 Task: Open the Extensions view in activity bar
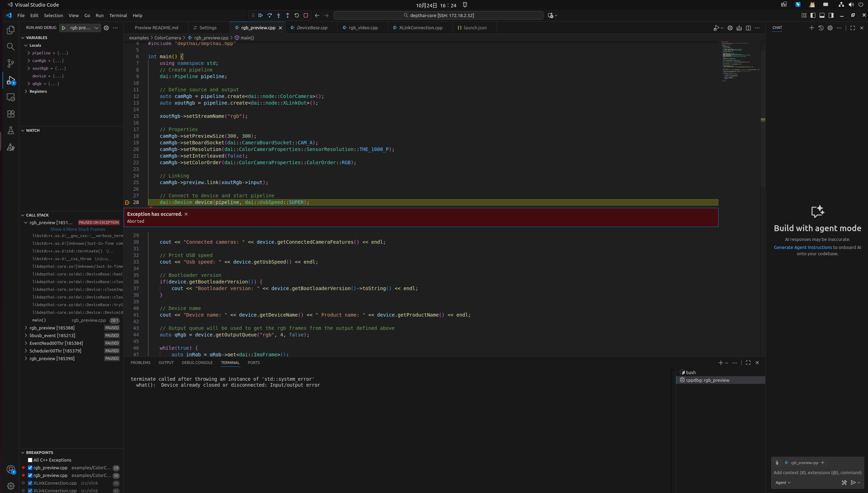click(11, 114)
